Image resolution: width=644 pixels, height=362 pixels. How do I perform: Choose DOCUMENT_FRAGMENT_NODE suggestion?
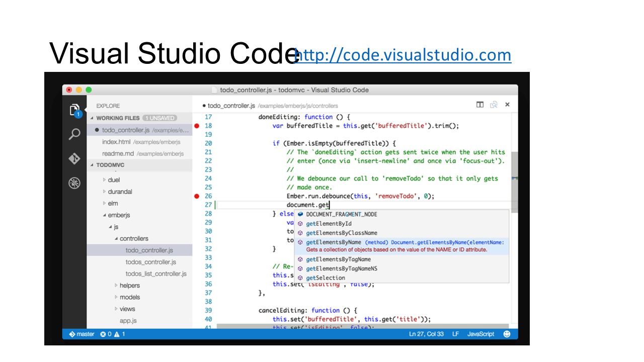[x=401, y=214]
